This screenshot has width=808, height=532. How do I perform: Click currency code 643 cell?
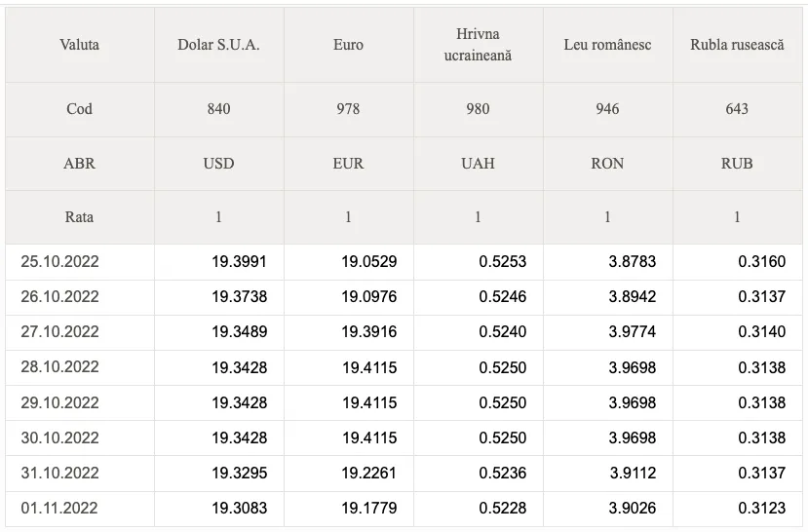point(738,109)
